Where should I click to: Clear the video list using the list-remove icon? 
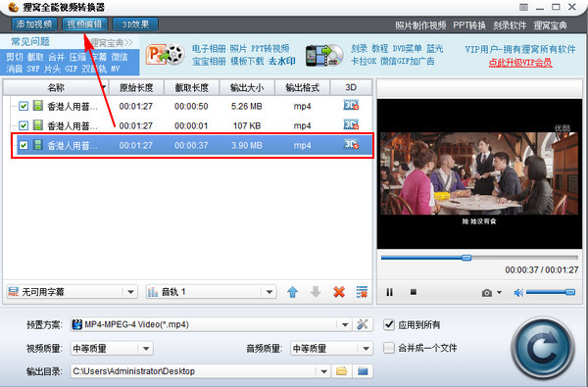[x=362, y=292]
